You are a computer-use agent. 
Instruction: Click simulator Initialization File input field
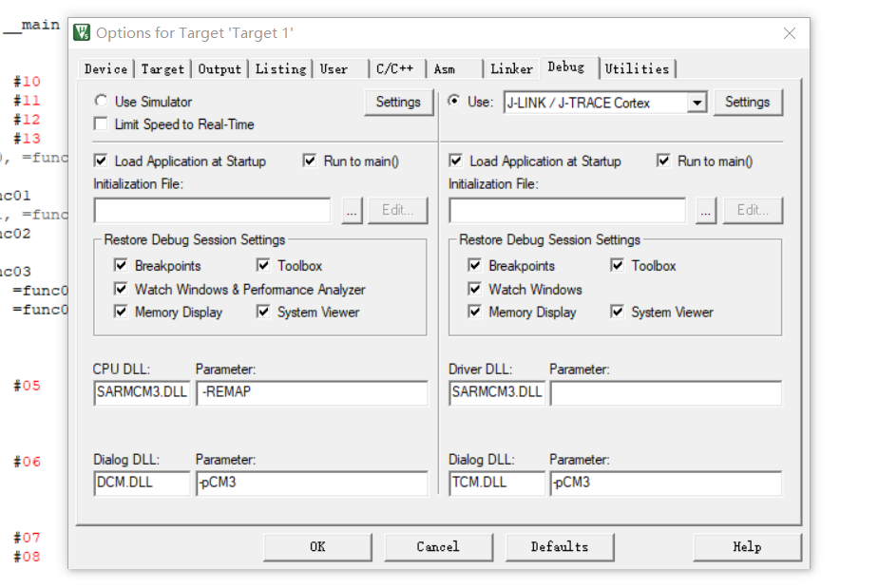click(212, 210)
